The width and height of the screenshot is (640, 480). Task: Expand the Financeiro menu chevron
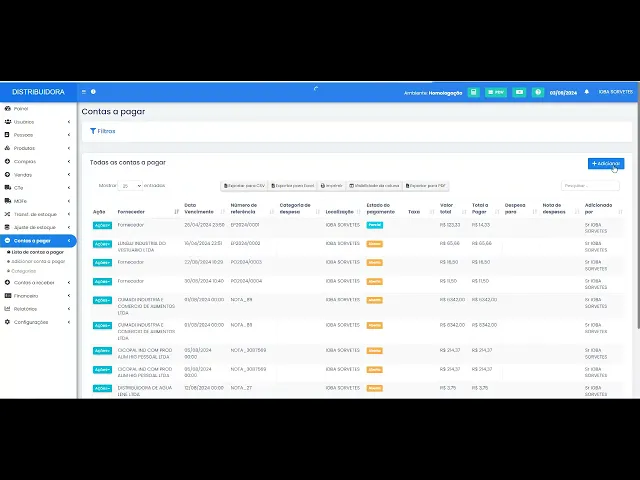[69, 296]
